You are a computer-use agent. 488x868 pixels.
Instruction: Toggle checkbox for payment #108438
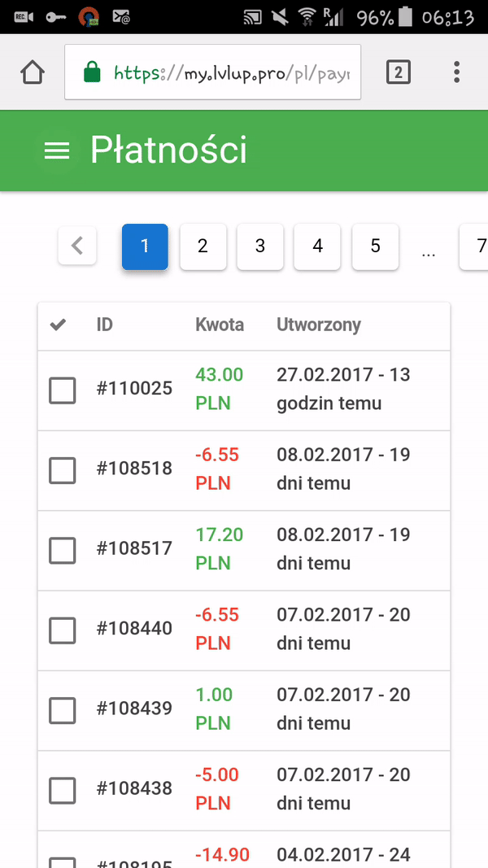(63, 790)
